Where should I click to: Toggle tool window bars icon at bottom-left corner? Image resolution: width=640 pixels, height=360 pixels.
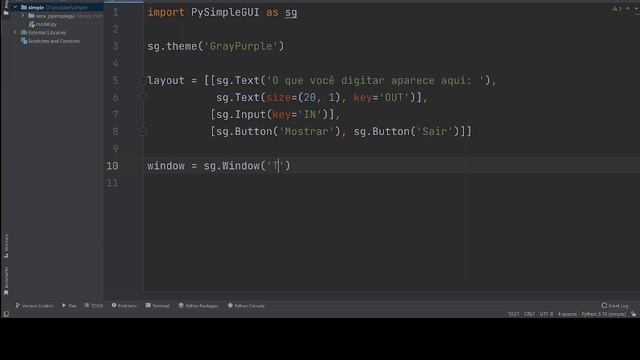point(6,314)
